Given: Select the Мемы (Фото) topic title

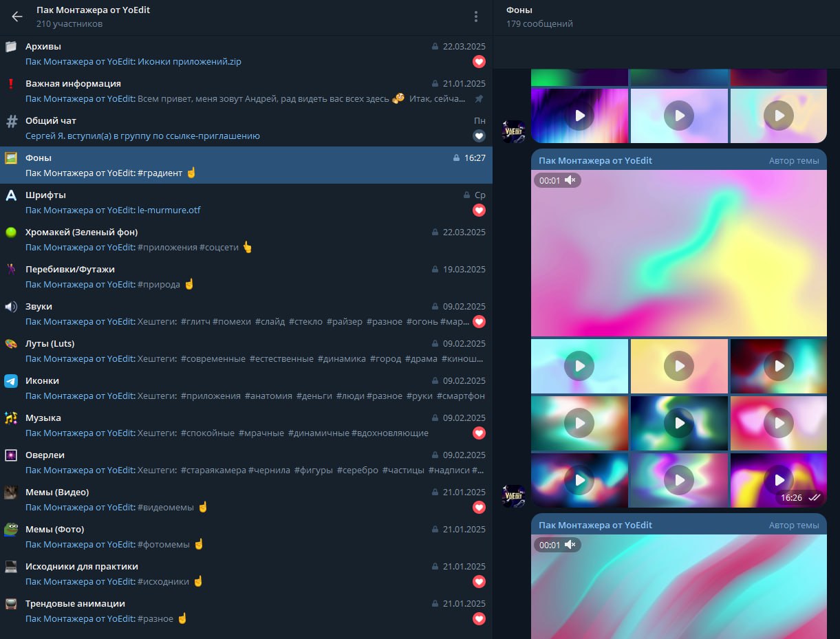Looking at the screenshot, I should tap(54, 530).
